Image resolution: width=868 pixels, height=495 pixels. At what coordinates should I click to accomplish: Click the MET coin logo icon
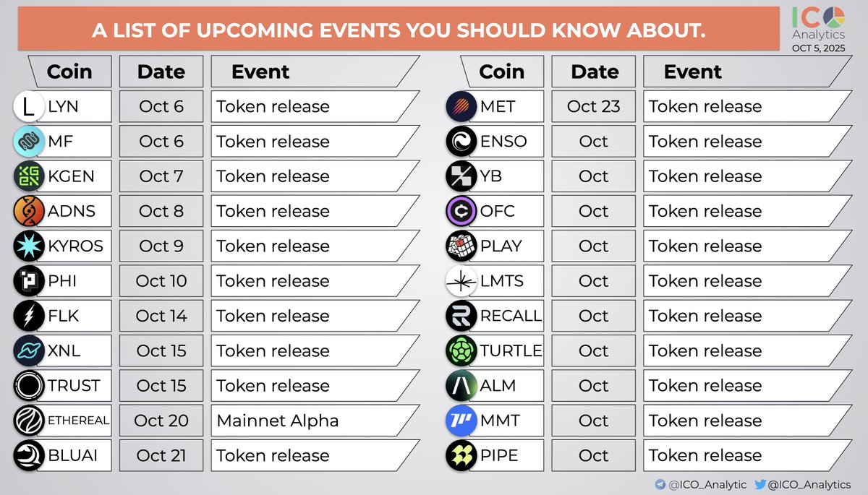point(461,107)
